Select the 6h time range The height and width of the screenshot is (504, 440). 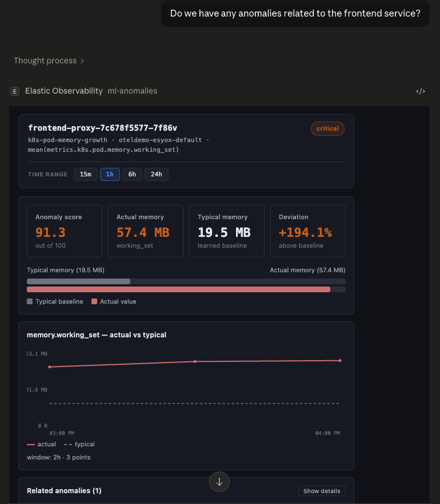pyautogui.click(x=132, y=174)
